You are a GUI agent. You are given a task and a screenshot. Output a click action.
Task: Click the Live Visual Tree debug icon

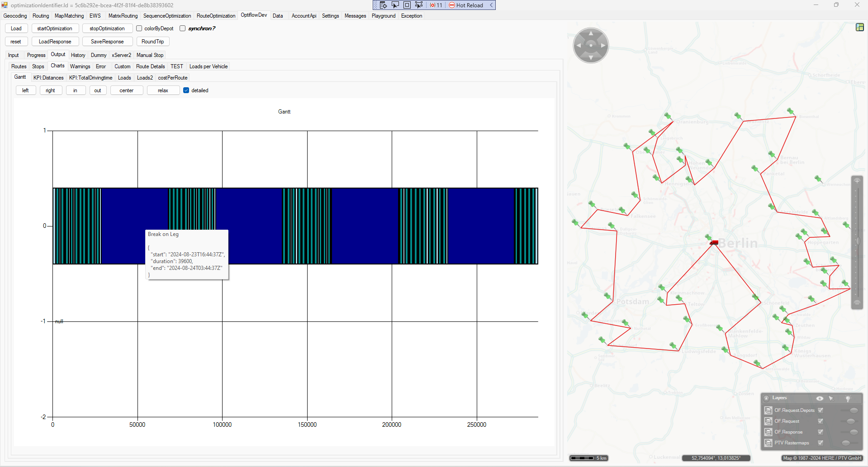(x=383, y=5)
